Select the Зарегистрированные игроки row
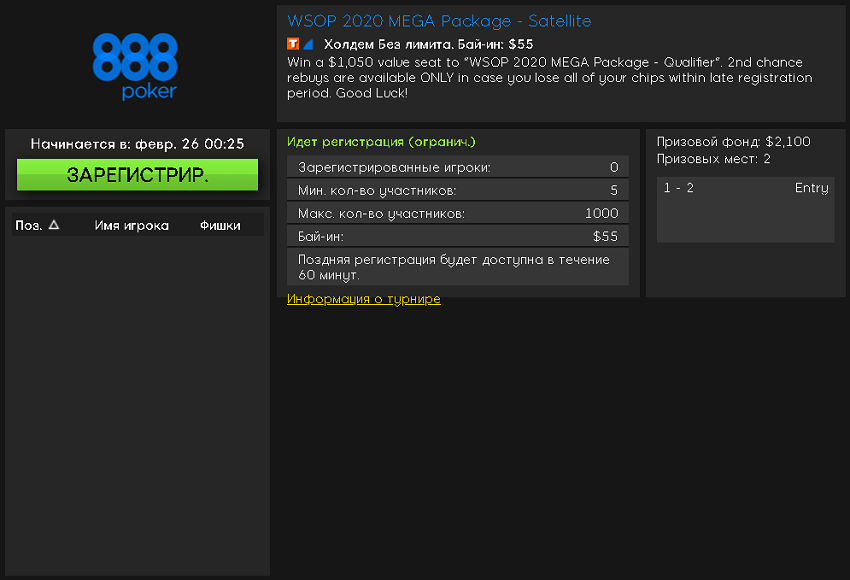Viewport: 850px width, 580px height. [457, 167]
